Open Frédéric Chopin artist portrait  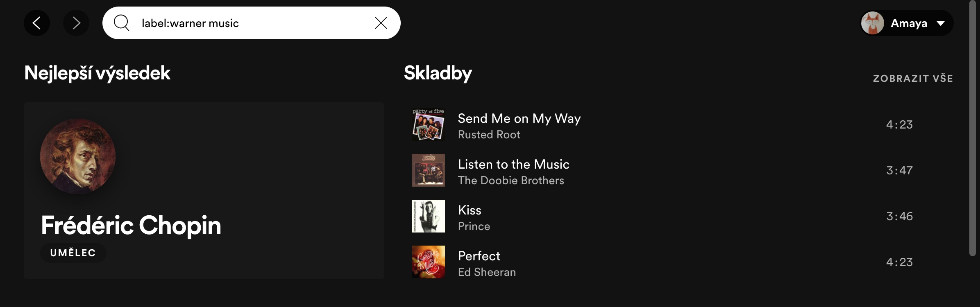(x=78, y=156)
